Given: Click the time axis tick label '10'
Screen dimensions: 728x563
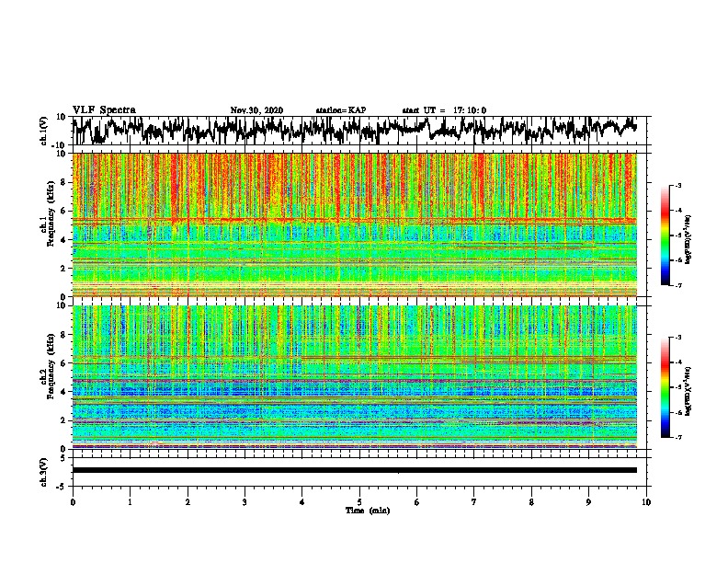Looking at the screenshot, I should pos(646,502).
